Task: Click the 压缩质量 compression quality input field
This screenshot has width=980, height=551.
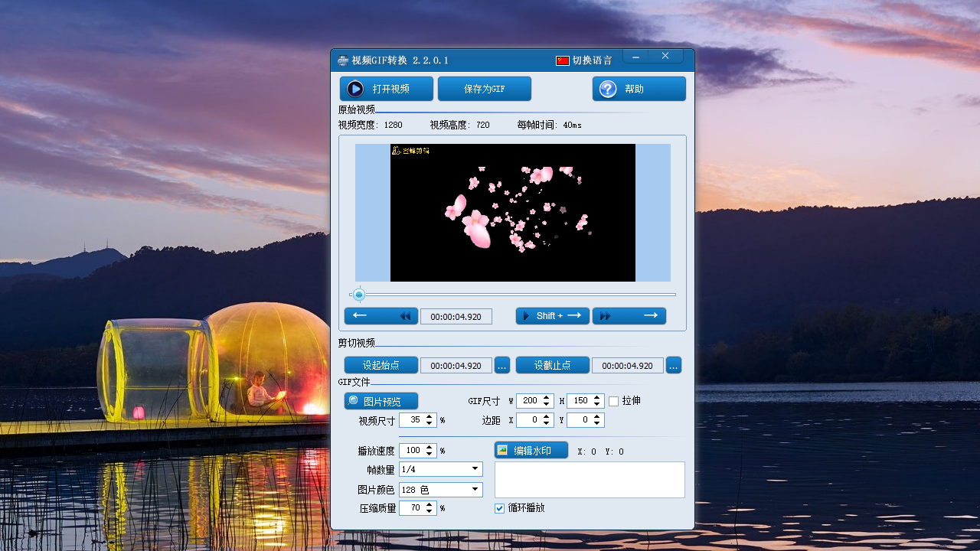Action: coord(412,508)
